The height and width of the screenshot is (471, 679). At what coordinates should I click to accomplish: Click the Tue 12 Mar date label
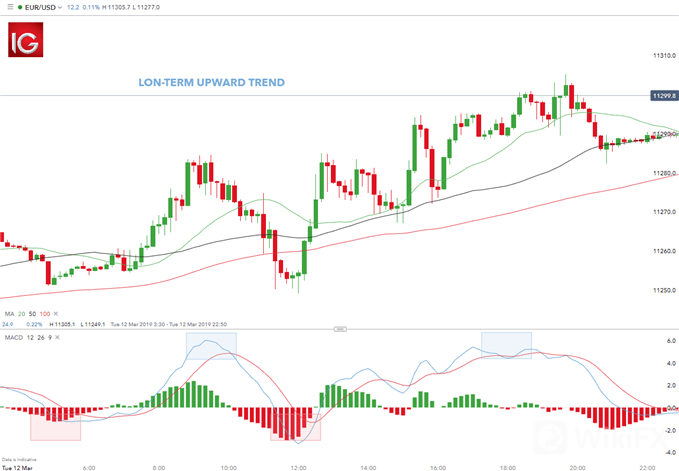click(15, 465)
